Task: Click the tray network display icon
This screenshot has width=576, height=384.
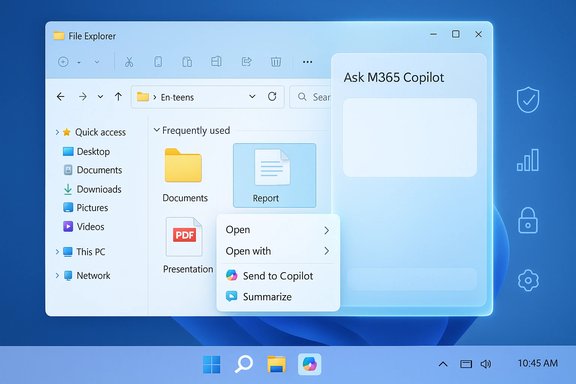Action: click(x=466, y=364)
